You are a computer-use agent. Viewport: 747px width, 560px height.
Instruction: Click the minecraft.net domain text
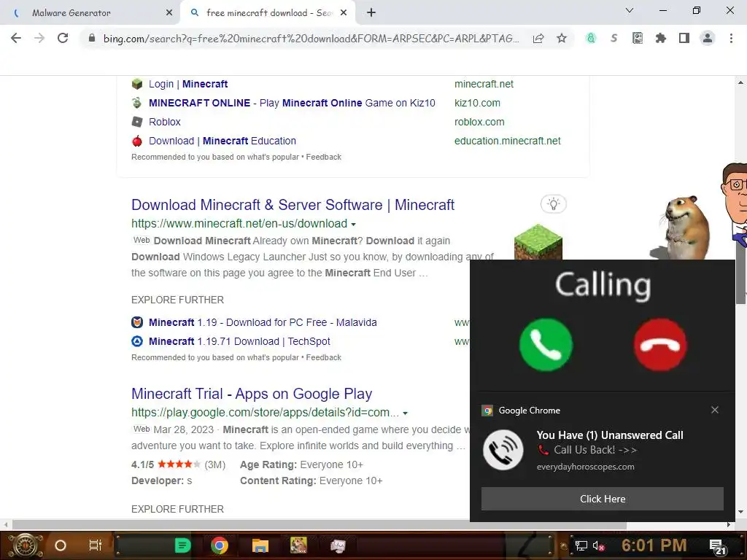pos(484,84)
